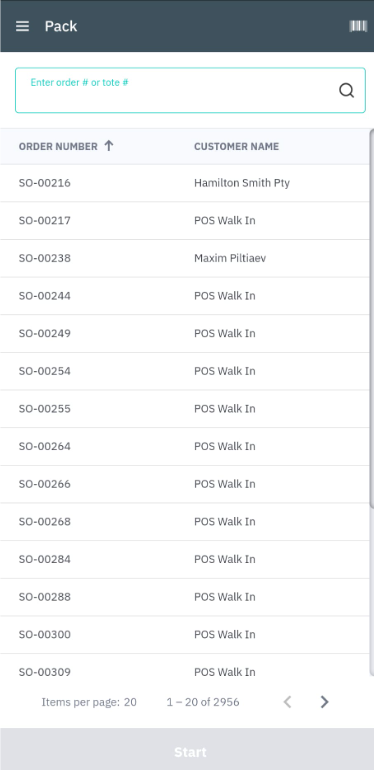The width and height of the screenshot is (374, 770).
Task: Select order SO-00284 row
Action: pos(185,559)
